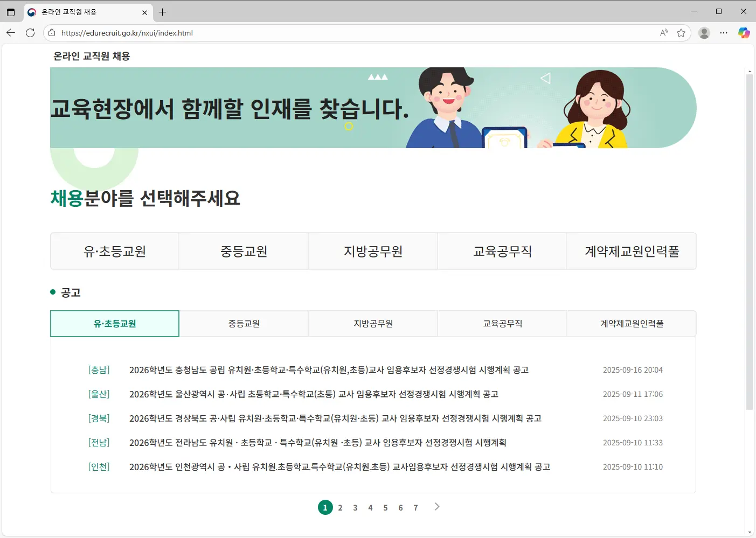Open a new tab with plus icon
The height and width of the screenshot is (538, 756).
click(x=162, y=12)
